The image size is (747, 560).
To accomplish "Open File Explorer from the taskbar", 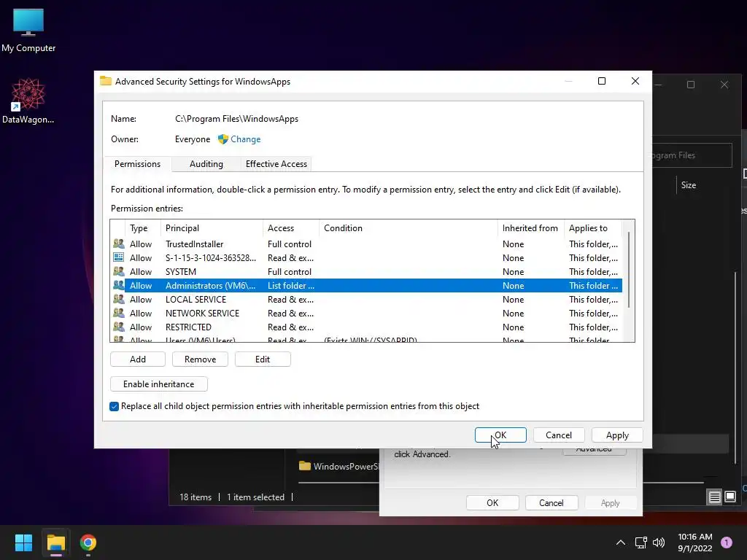I will (56, 542).
